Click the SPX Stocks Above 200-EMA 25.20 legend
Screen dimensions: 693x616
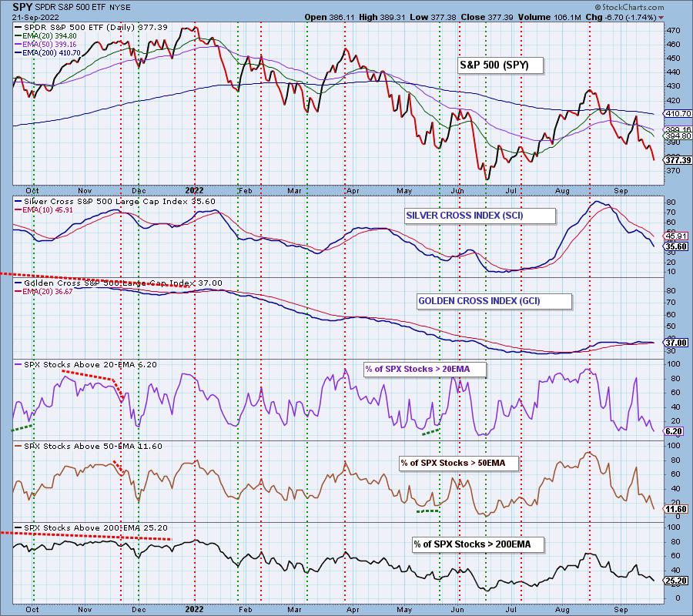pos(91,528)
